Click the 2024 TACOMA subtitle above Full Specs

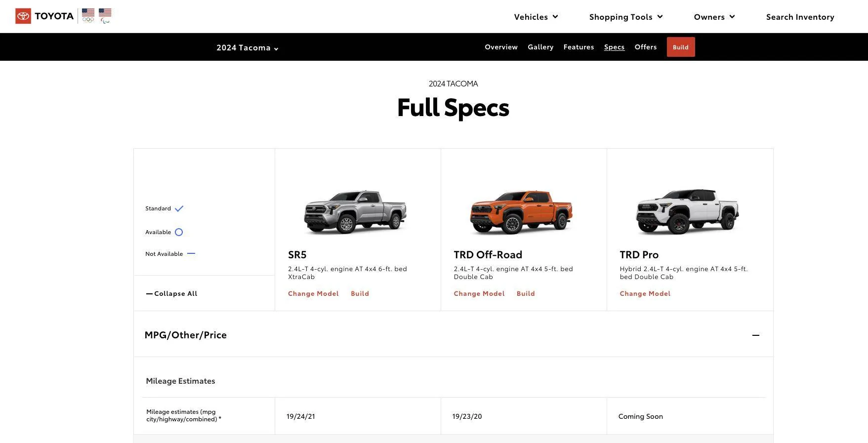click(453, 83)
